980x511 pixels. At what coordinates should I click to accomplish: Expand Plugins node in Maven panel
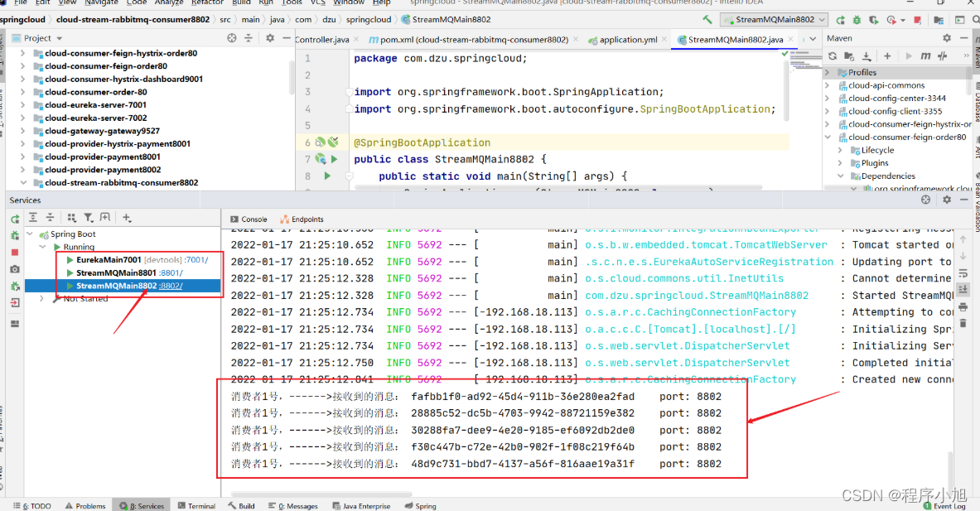point(841,163)
